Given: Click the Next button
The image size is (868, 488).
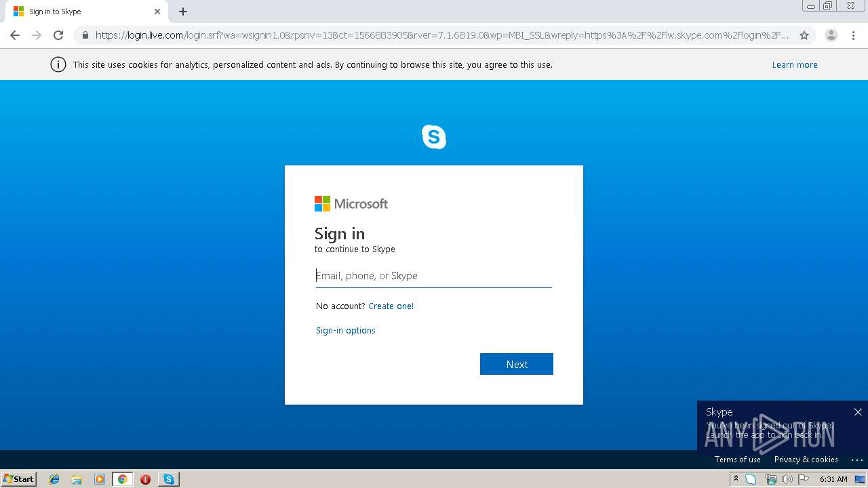Looking at the screenshot, I should point(517,364).
